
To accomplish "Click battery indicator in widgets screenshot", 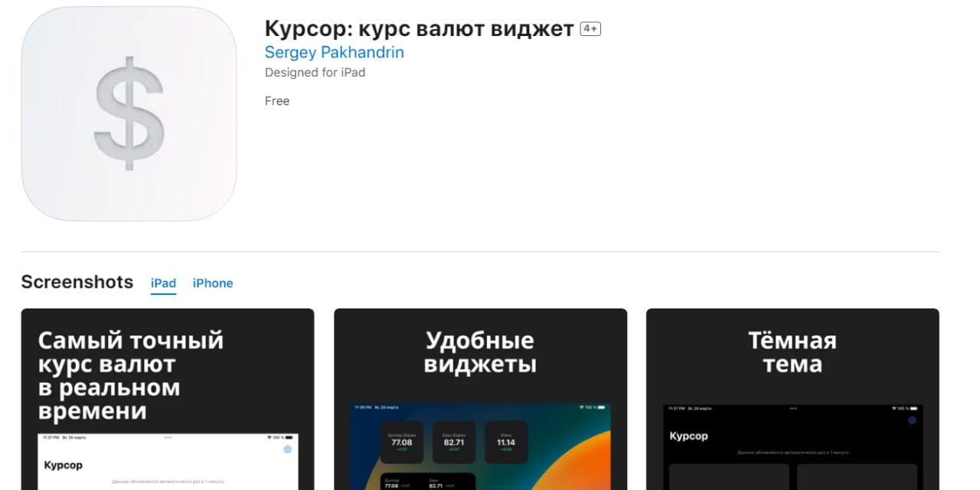I will (602, 407).
